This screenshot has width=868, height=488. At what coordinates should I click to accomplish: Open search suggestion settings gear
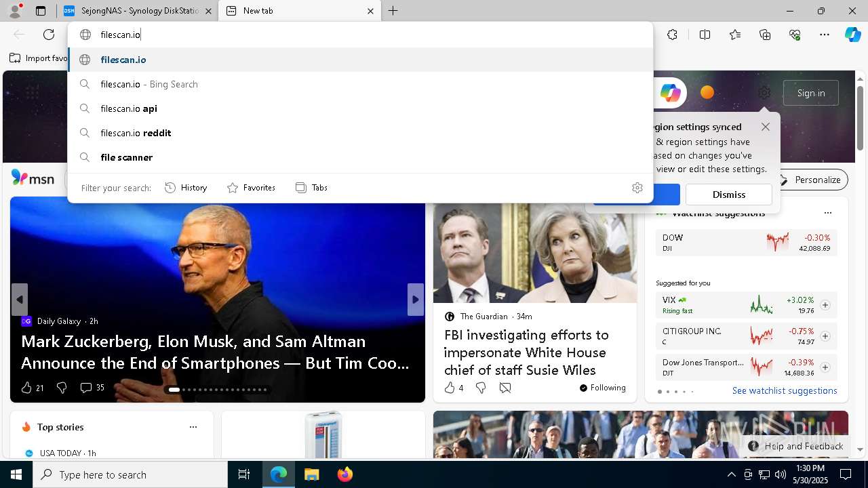637,188
